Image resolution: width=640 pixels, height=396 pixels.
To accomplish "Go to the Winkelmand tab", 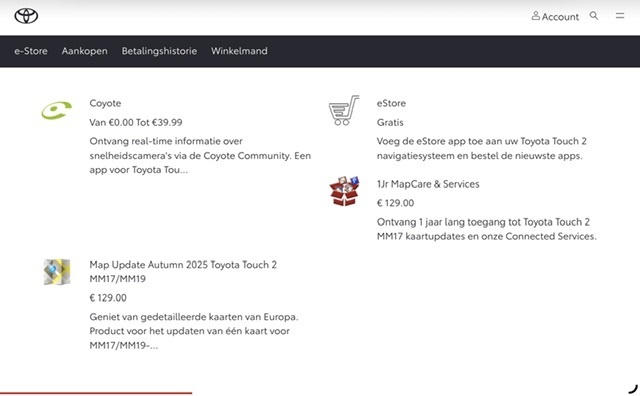I will pyautogui.click(x=239, y=51).
